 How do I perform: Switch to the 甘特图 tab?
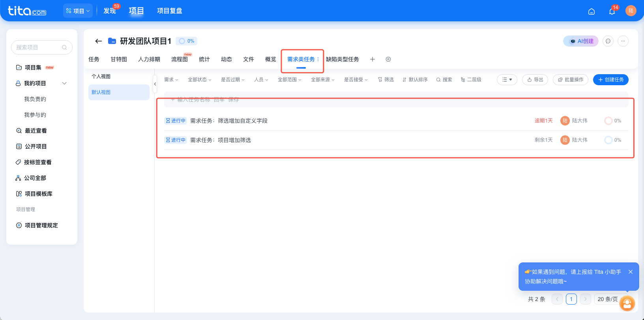coord(119,59)
